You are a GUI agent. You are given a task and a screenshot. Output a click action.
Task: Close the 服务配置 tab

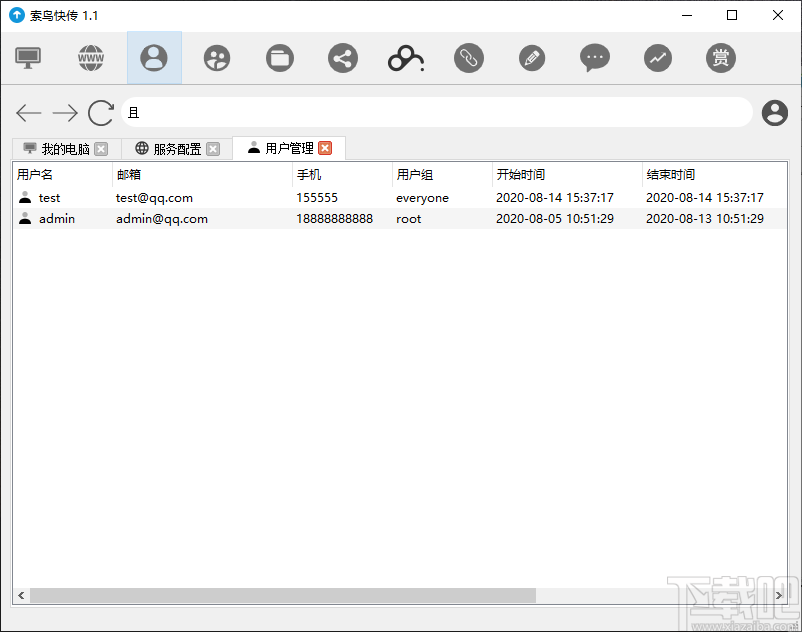pos(213,149)
